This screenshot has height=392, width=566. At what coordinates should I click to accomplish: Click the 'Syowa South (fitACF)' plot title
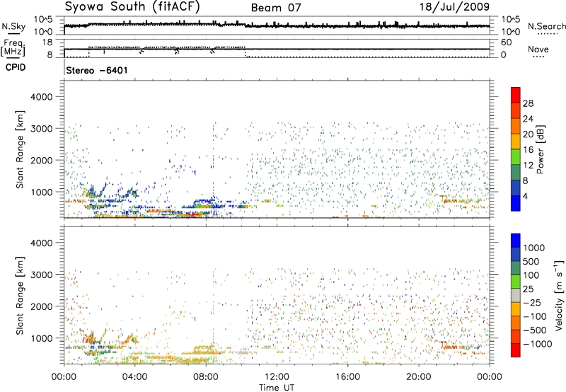click(x=132, y=7)
